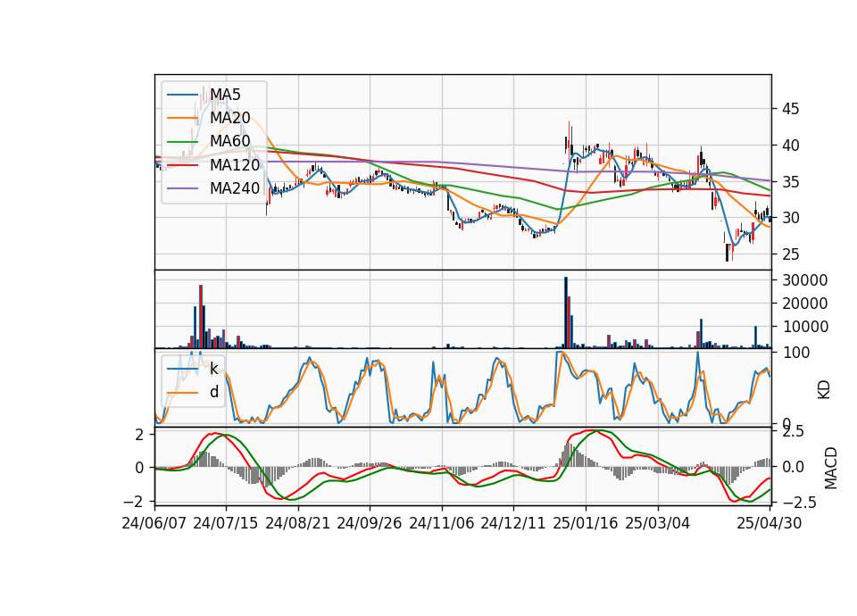Click the MA5 legend label
Screen dimensions: 857x616
(225, 95)
